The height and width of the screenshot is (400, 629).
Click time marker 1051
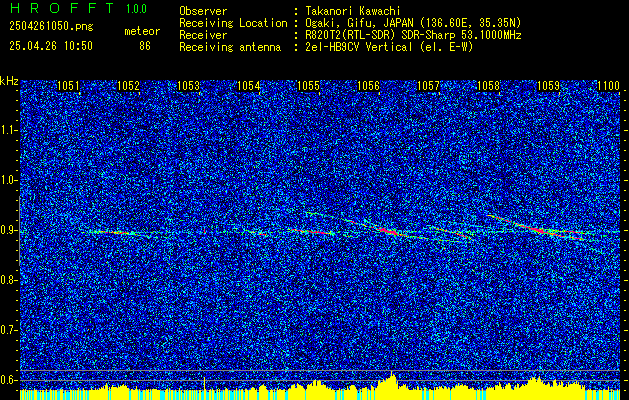(x=68, y=86)
